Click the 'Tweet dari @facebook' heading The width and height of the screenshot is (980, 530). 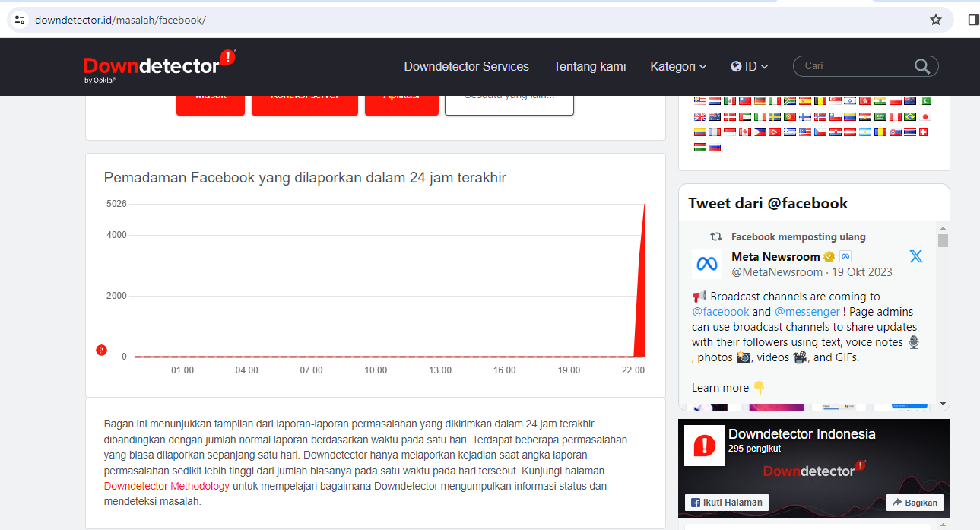[768, 203]
